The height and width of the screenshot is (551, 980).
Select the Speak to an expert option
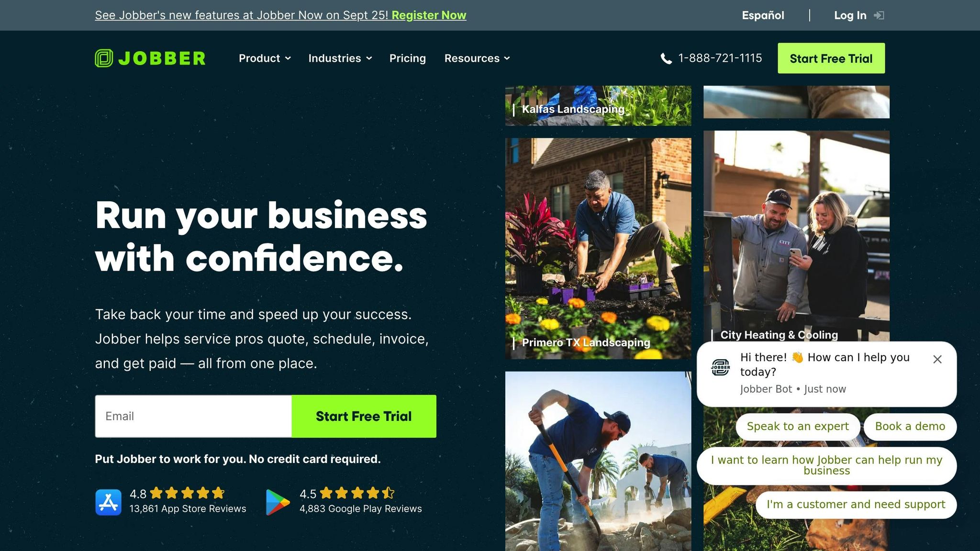pos(798,427)
